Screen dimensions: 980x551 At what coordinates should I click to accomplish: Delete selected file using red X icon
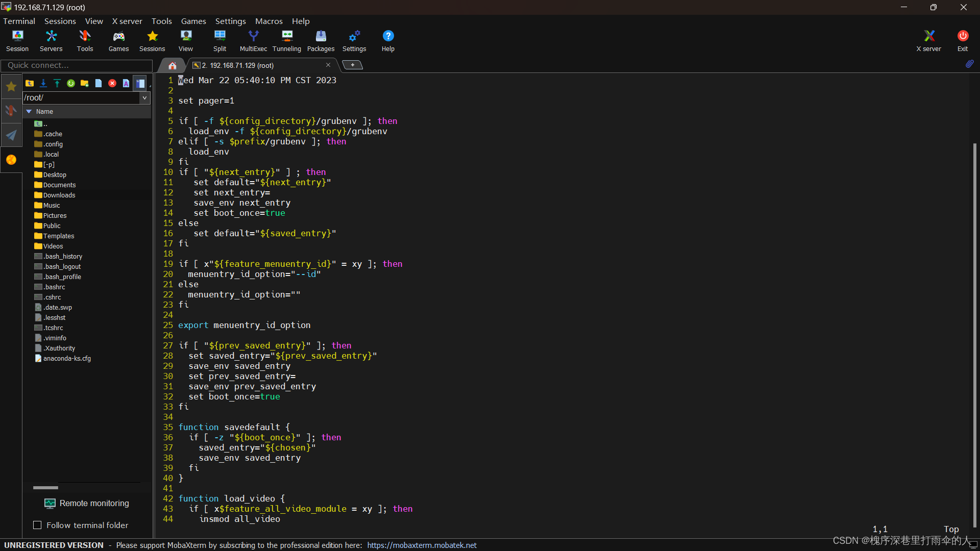tap(112, 83)
